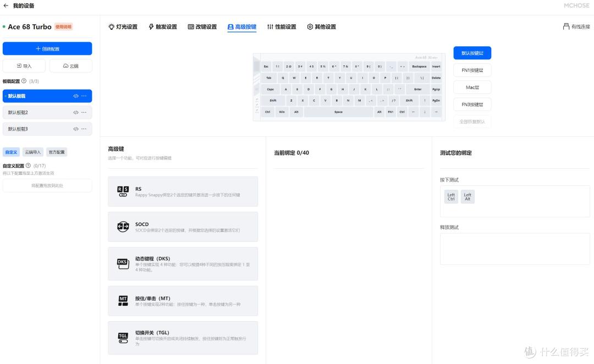Open the 其他设置 tab
Image resolution: width=594 pixels, height=364 pixels.
pos(321,26)
